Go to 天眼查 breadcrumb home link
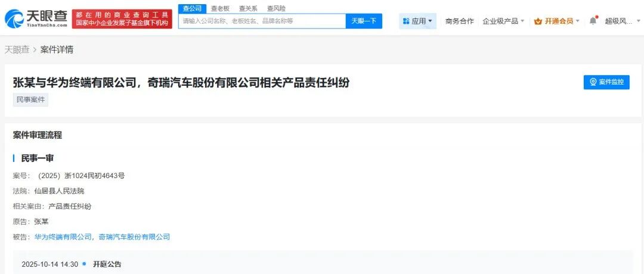 point(17,49)
